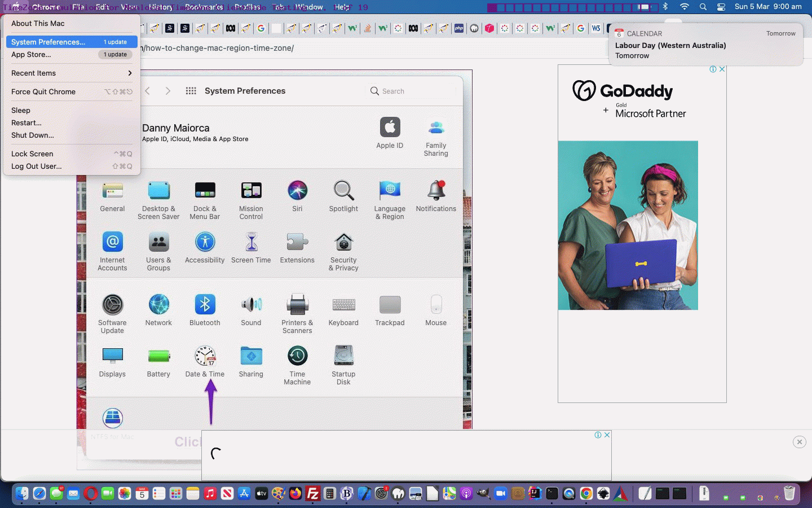
Task: Click the Family Sharing icon
Action: pos(436,128)
